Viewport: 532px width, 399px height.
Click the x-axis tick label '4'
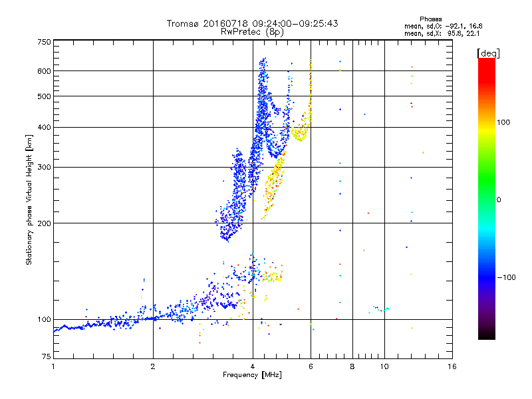(253, 366)
